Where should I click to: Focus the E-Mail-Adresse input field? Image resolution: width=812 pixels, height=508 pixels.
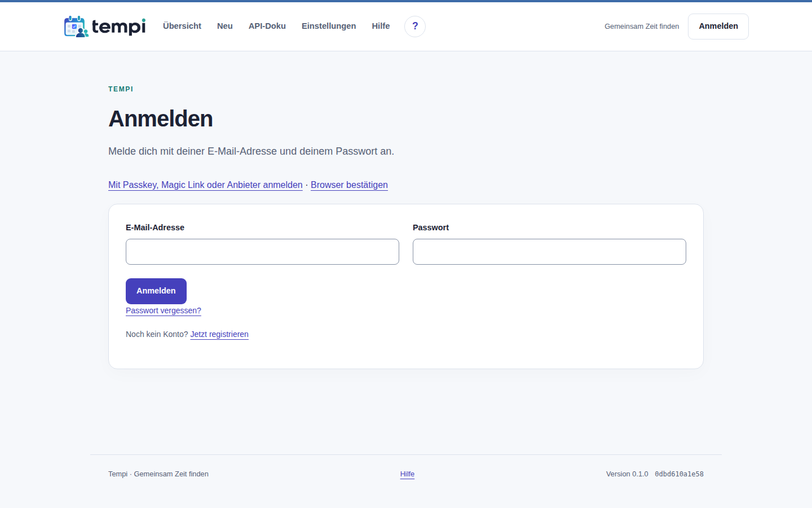(x=262, y=252)
